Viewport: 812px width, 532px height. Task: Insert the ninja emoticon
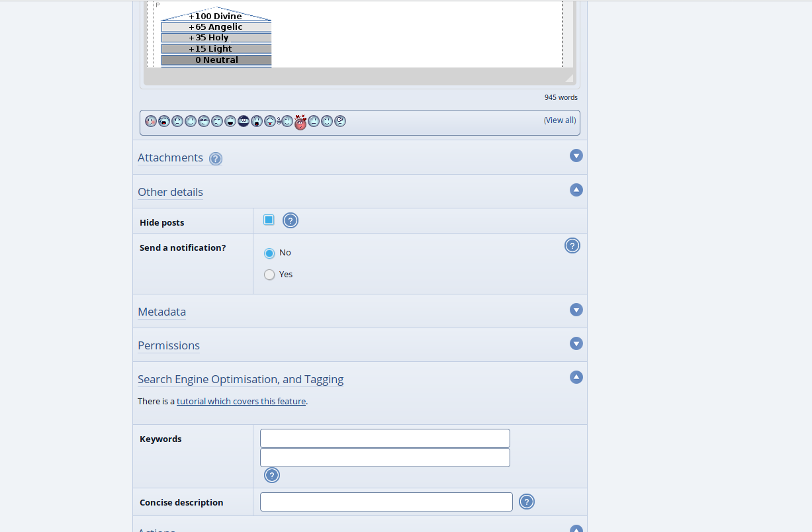click(x=244, y=121)
